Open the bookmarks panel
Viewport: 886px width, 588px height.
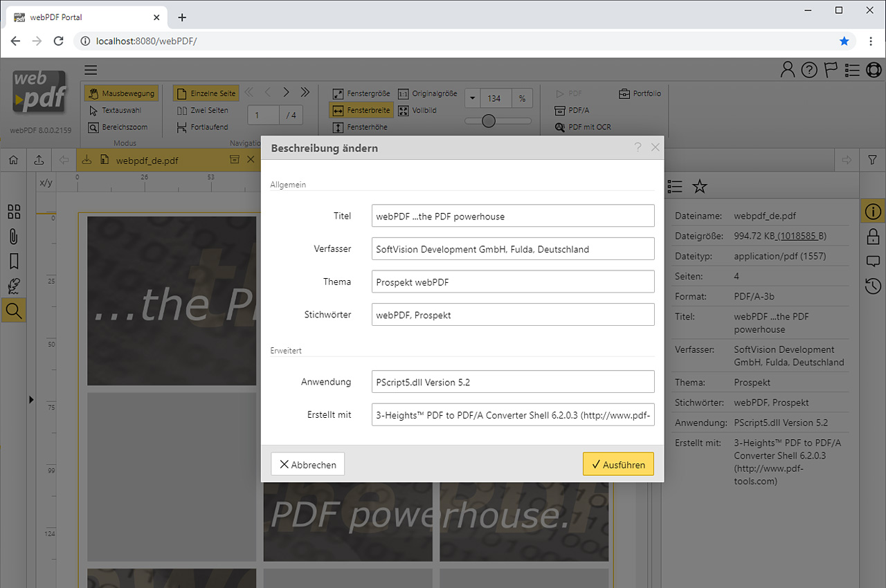(14, 261)
